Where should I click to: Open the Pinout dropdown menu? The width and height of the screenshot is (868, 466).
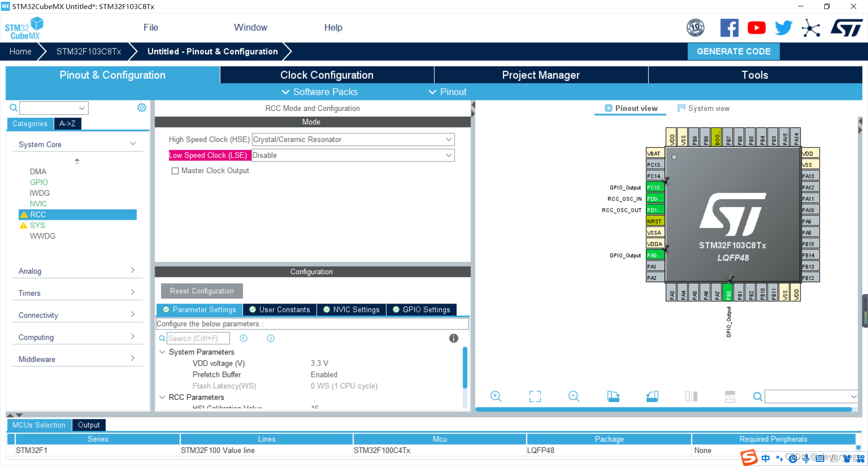(448, 92)
